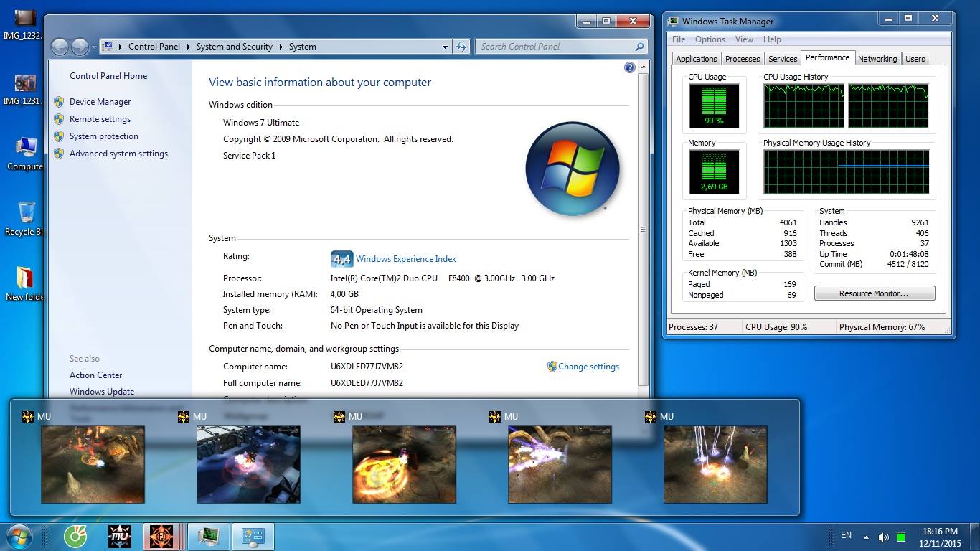Switch to System control panel taskbar button
Viewport: 980px width, 551px height.
click(253, 537)
